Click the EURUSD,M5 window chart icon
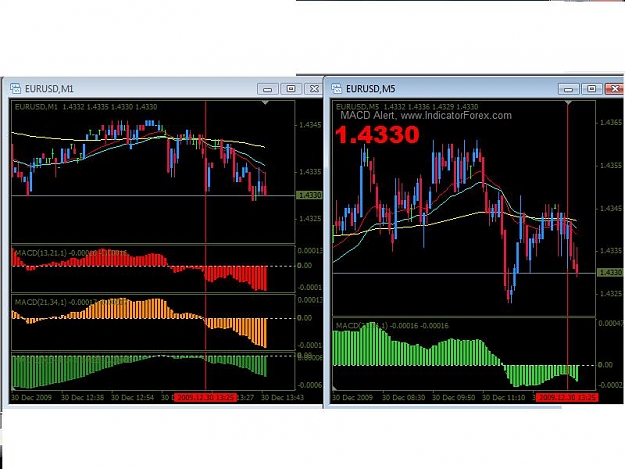Screen dimensions: 625x469 coord(336,88)
